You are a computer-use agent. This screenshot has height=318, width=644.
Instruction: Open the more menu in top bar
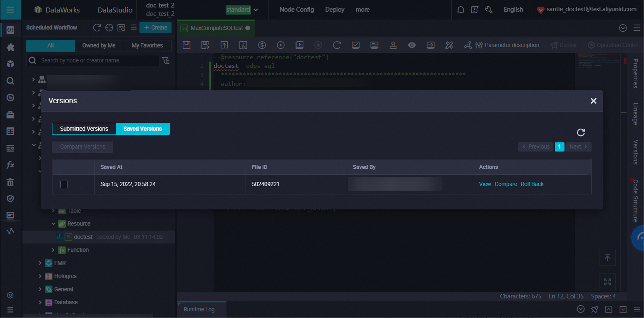point(363,10)
